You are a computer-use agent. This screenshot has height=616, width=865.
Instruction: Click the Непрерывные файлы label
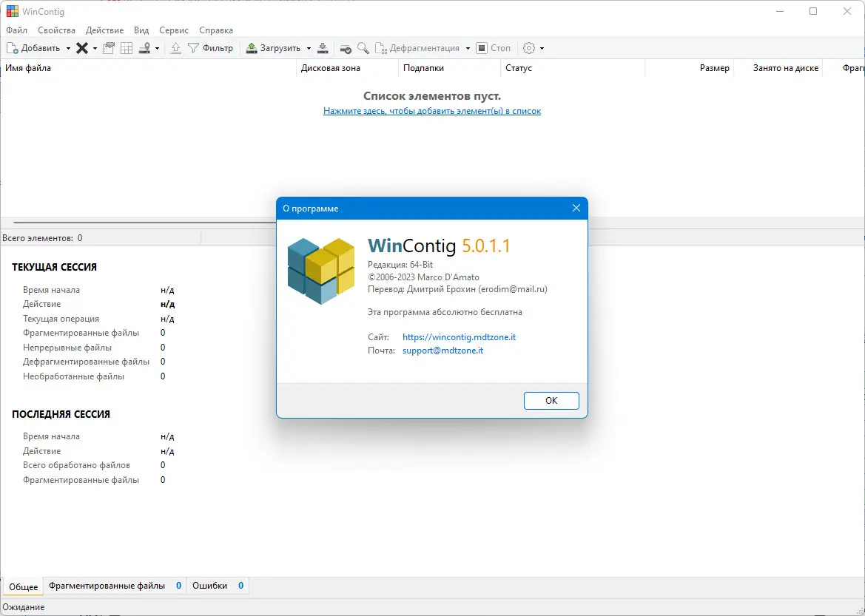[67, 348]
